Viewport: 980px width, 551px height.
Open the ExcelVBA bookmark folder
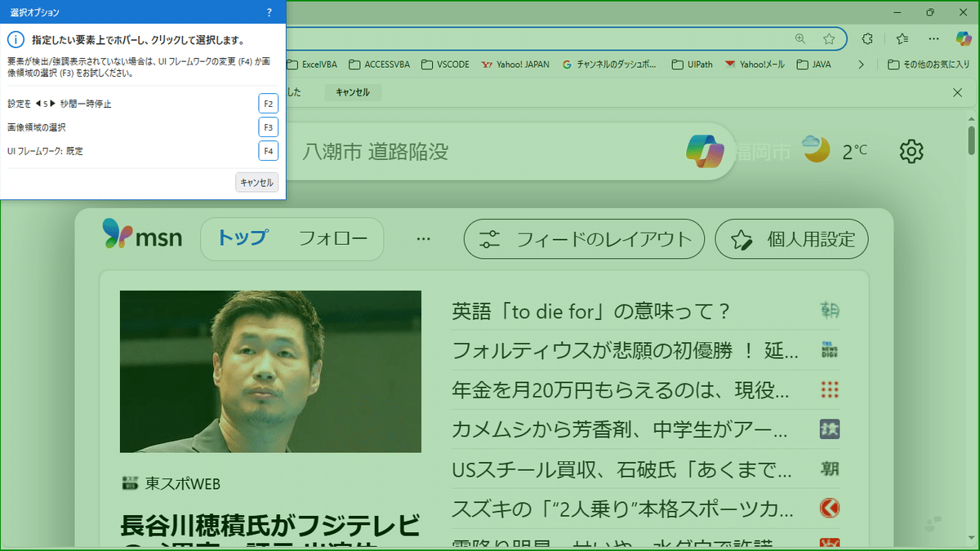[313, 64]
